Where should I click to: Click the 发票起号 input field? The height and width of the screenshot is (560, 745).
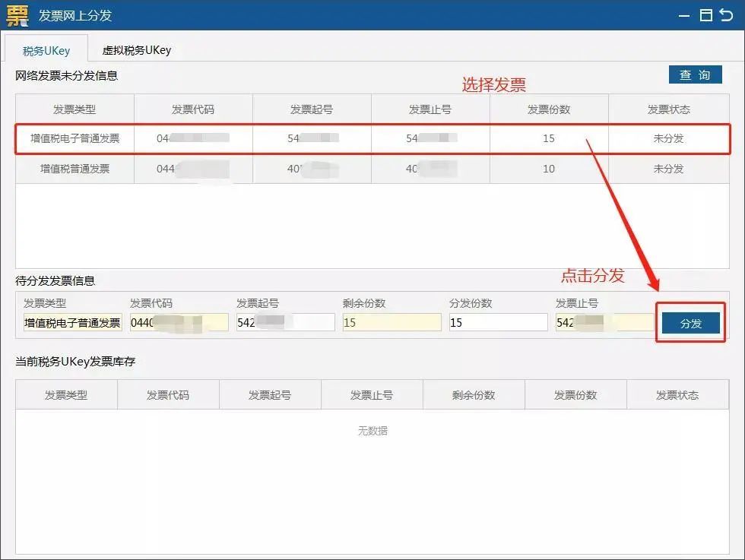pos(286,322)
